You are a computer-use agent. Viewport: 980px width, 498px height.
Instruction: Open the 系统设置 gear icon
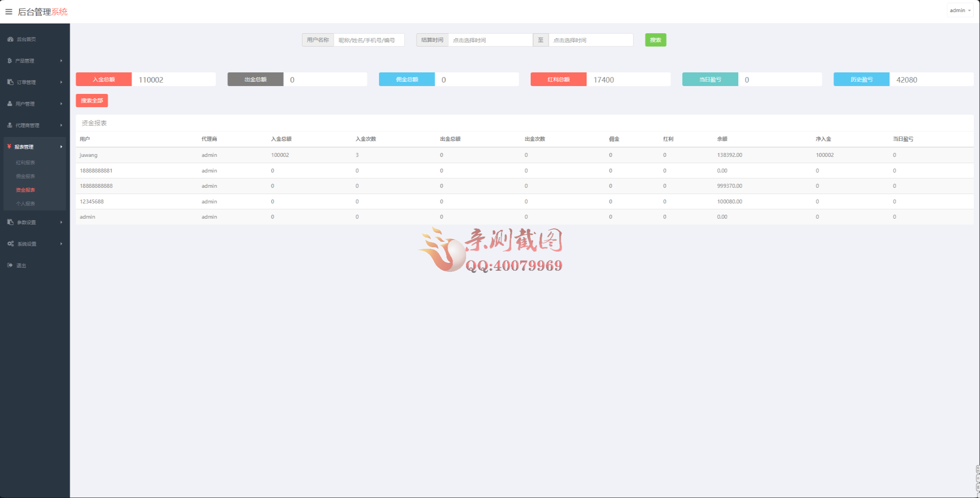[11, 243]
